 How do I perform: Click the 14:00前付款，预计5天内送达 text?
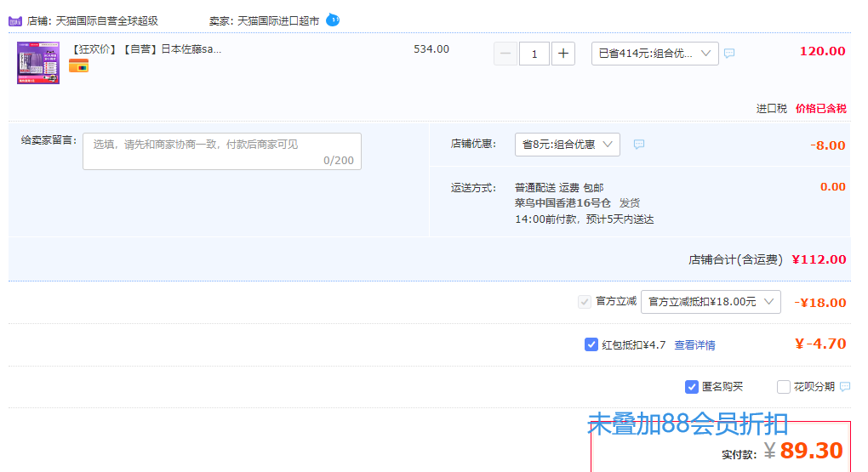pyautogui.click(x=584, y=219)
